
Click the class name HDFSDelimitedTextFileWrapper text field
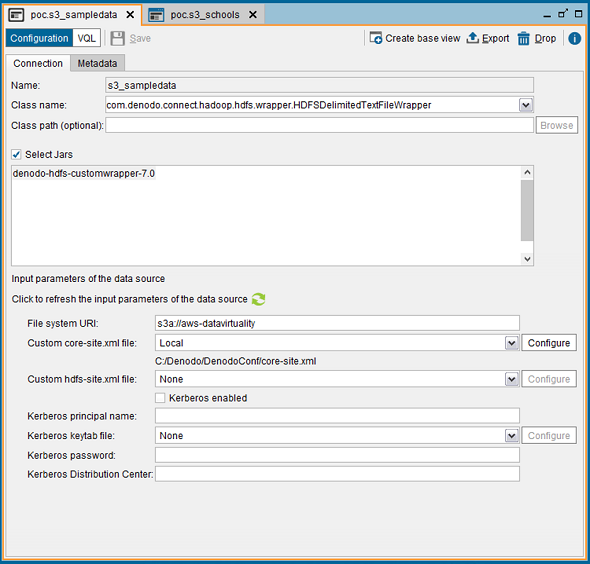pyautogui.click(x=312, y=105)
